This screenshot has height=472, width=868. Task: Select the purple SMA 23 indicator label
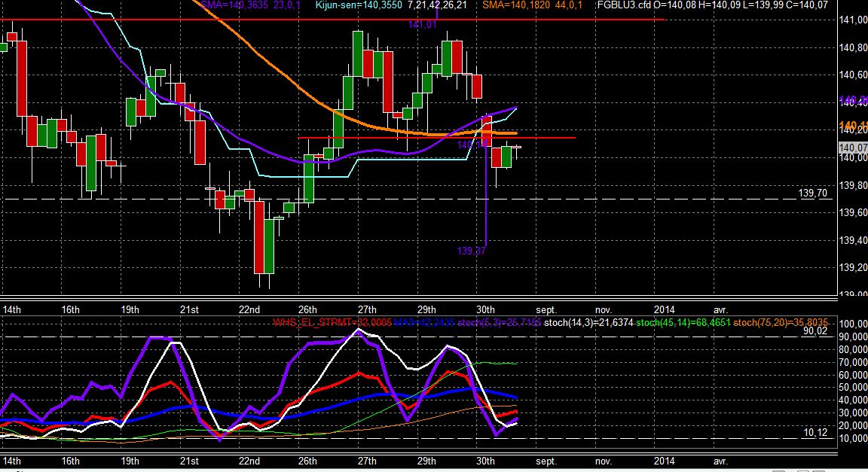250,5
